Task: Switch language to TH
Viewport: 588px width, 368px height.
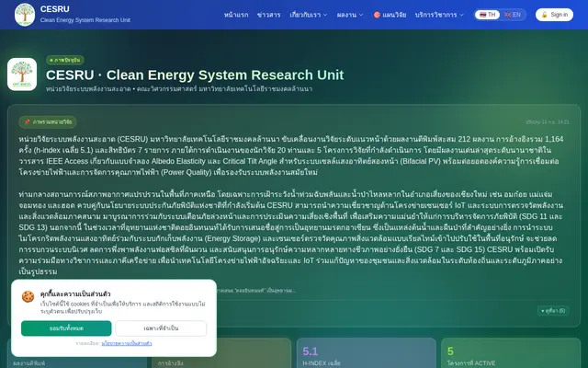Action: (x=487, y=15)
